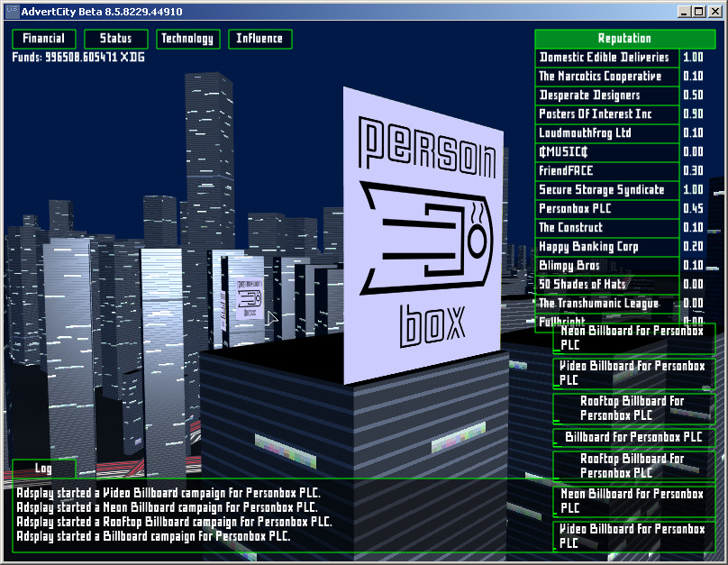
Task: Click the Billboard For Personbox PLC option
Action: (x=633, y=436)
